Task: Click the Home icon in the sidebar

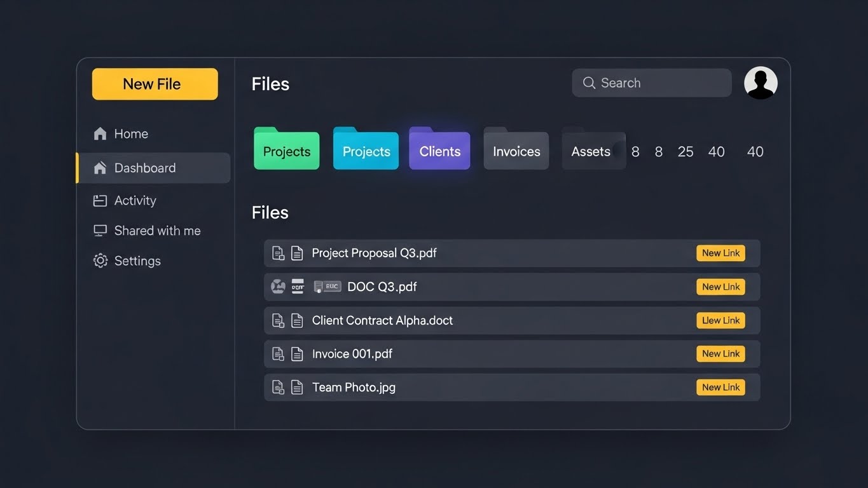Action: (100, 133)
